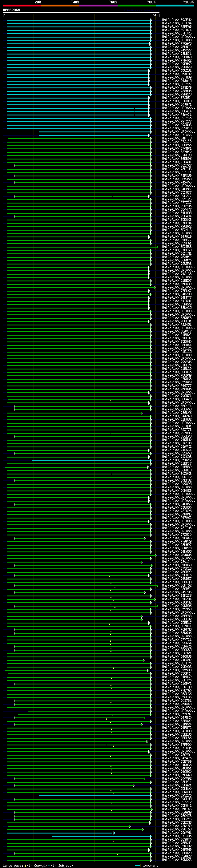Viewport: 197px width, 868px height.
Task: Select the UniRef100_Q6UNT2 hit
Action: [x=176, y=47]
